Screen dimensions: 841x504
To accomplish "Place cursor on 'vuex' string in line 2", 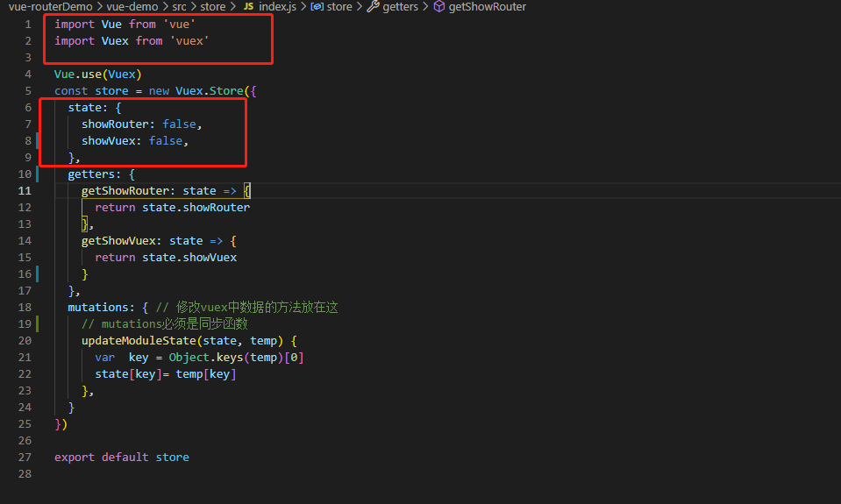I will [189, 41].
